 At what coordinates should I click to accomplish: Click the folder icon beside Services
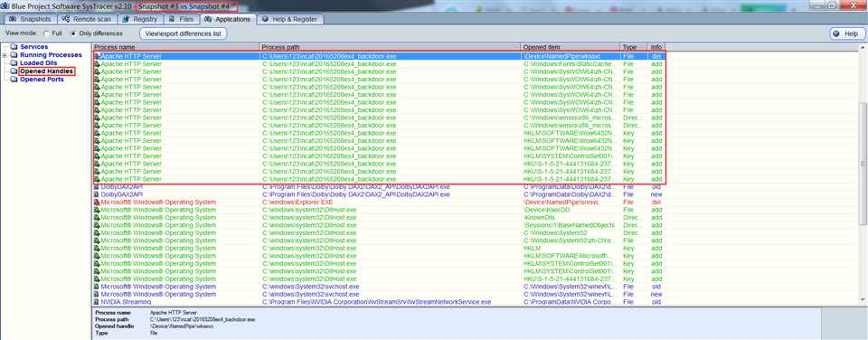click(x=14, y=47)
